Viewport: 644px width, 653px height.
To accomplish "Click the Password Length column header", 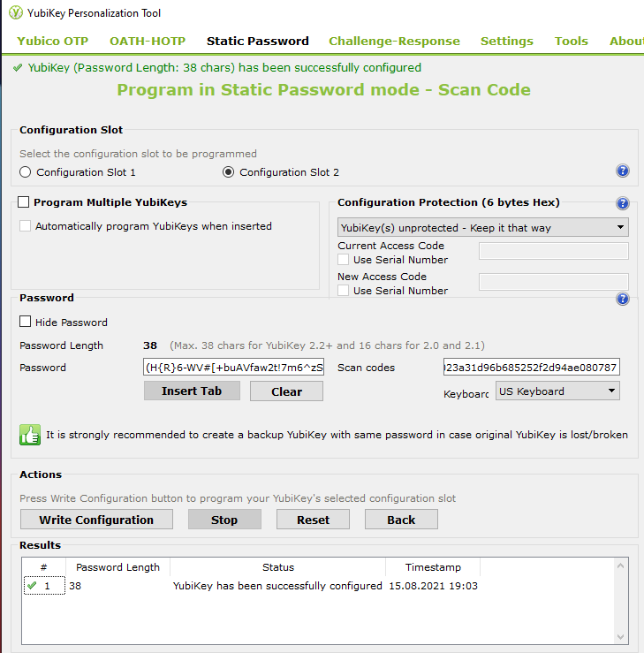I will point(117,566).
